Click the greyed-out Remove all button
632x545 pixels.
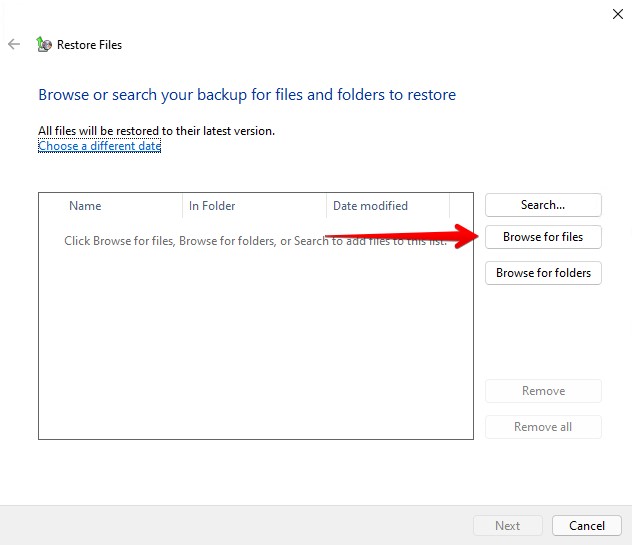pyautogui.click(x=543, y=427)
